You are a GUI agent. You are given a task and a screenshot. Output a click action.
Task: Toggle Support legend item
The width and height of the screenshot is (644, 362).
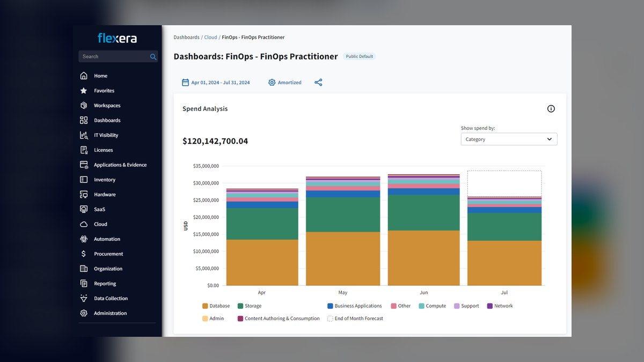[466, 306]
